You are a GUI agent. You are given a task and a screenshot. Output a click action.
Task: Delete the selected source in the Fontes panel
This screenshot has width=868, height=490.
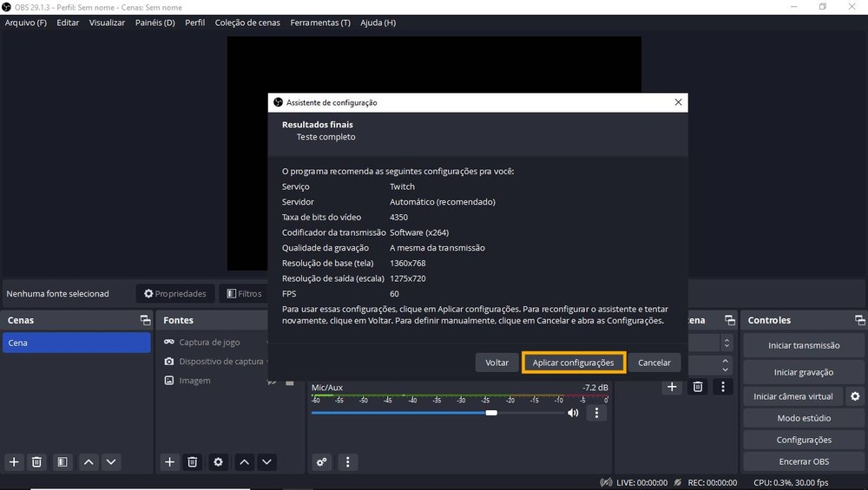point(192,461)
